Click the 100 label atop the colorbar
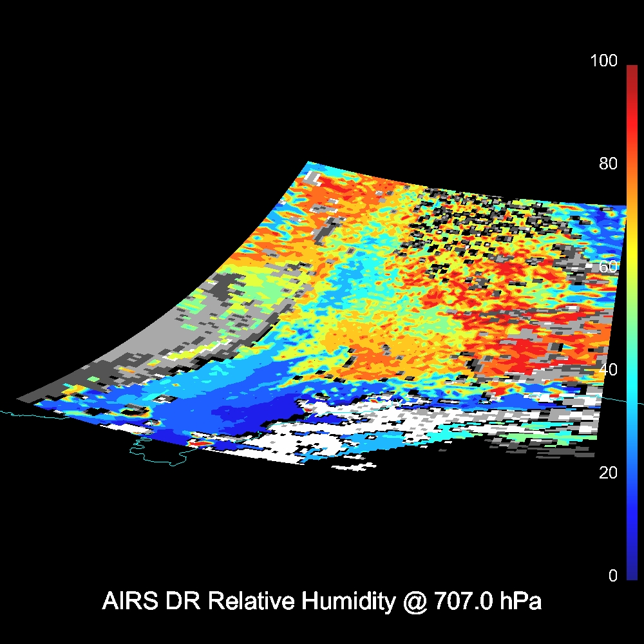 coord(603,61)
